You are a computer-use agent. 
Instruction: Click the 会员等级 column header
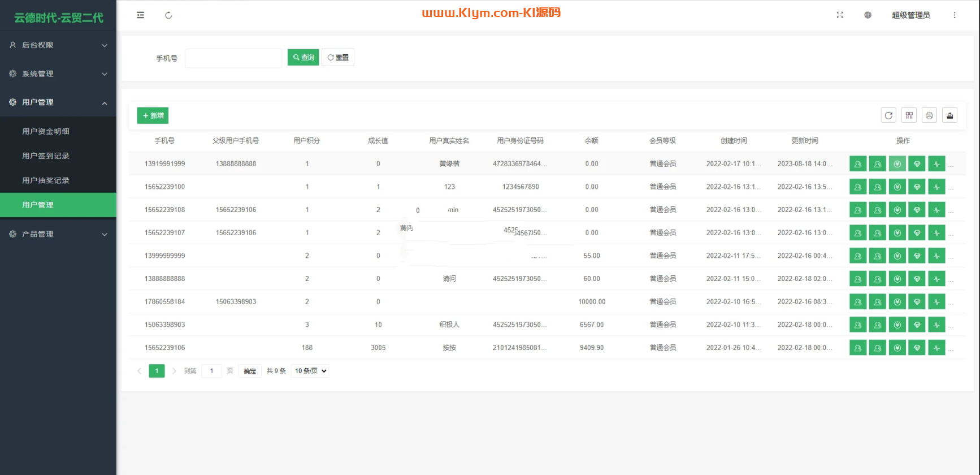point(663,141)
